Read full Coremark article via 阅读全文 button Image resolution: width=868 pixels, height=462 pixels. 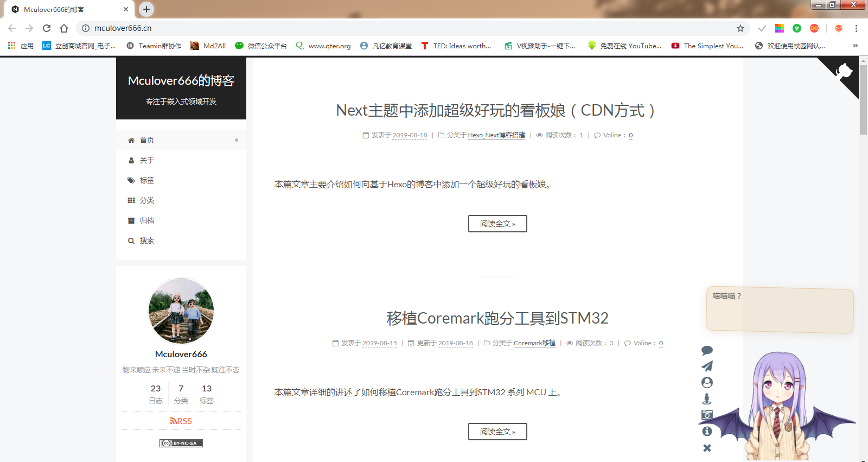tap(497, 432)
